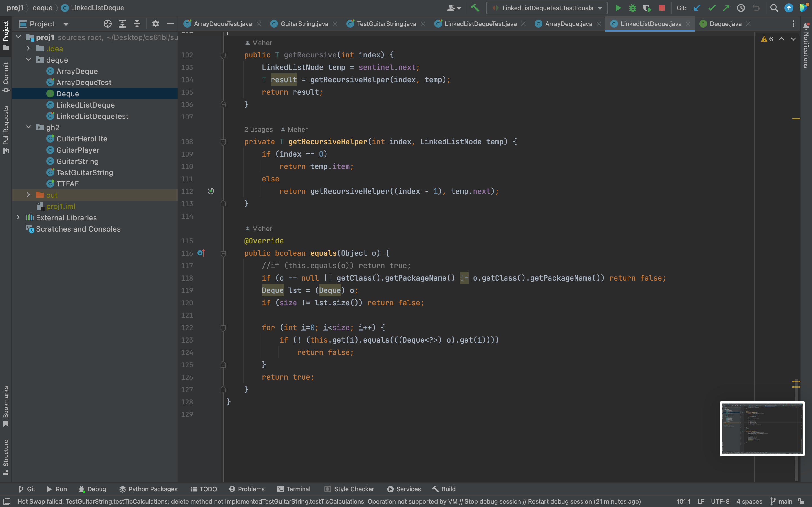Toggle read-only lock icon in status bar
This screenshot has height=507, width=812.
(x=801, y=501)
